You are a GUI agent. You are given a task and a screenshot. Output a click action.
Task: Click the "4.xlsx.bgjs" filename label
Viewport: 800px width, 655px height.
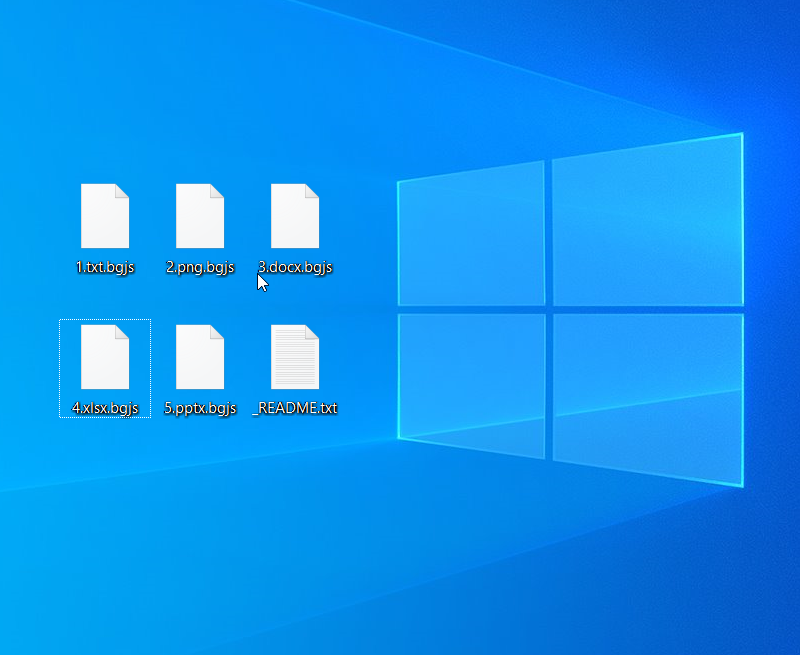[x=105, y=408]
